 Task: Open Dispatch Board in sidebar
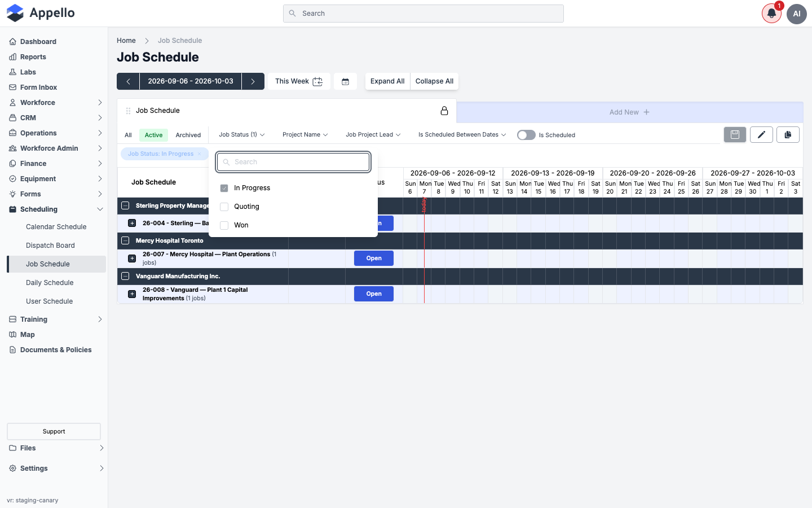50,246
